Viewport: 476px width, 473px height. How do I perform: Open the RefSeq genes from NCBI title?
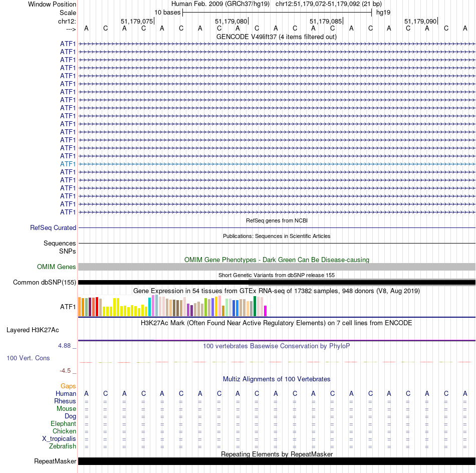click(x=277, y=220)
